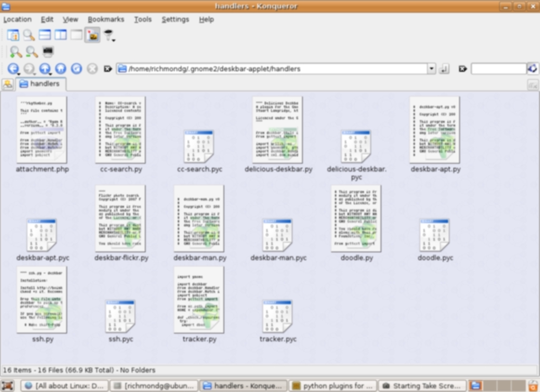Open the Edit menu
This screenshot has height=392, width=540.
click(47, 20)
